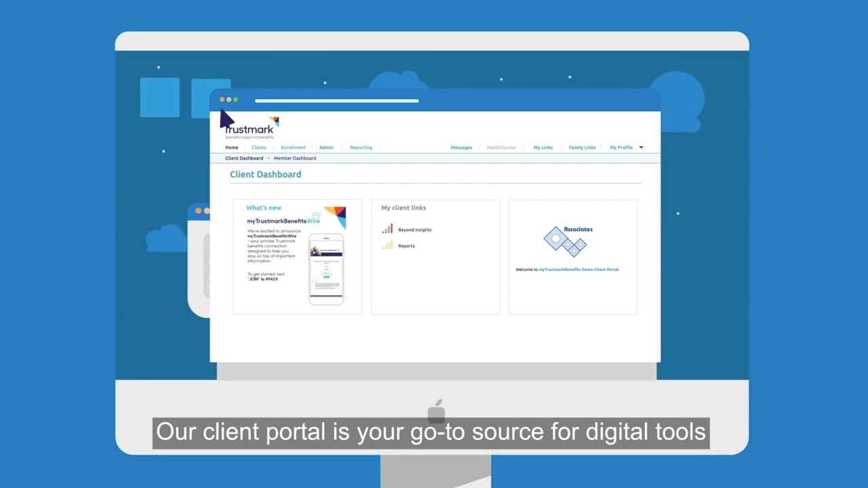Open My Links
The width and height of the screenshot is (868, 488).
(x=543, y=147)
